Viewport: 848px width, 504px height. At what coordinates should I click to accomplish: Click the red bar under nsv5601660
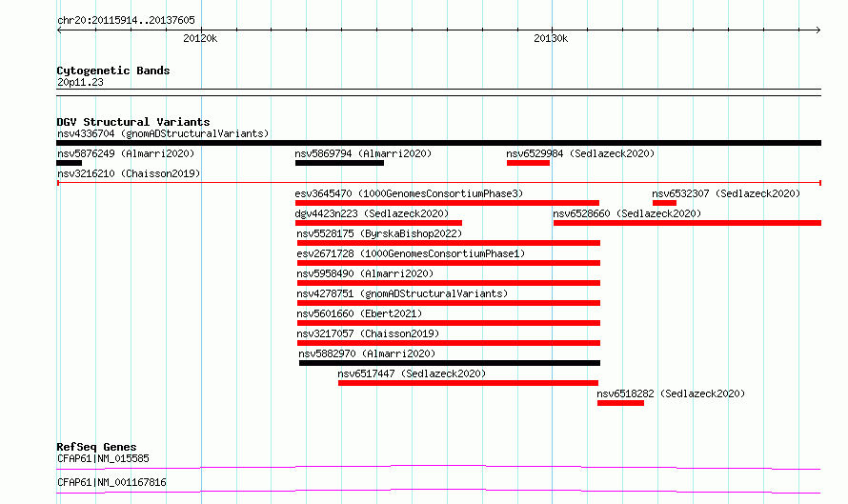449,323
